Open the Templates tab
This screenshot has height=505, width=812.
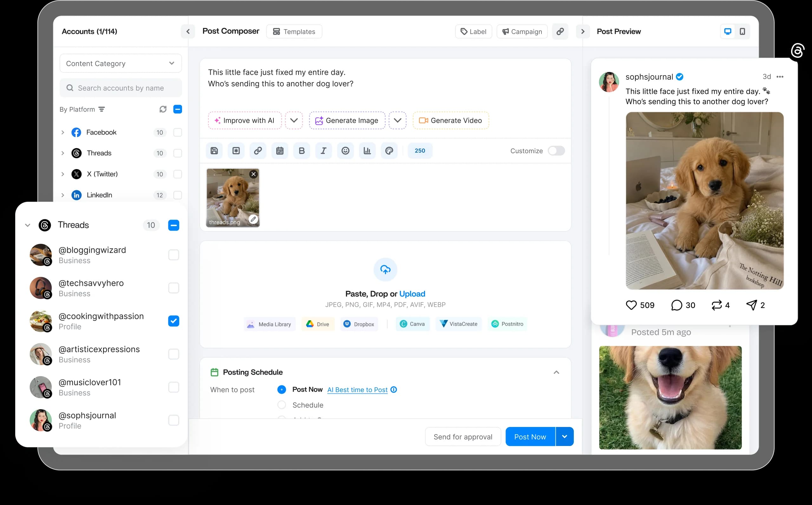(x=294, y=31)
